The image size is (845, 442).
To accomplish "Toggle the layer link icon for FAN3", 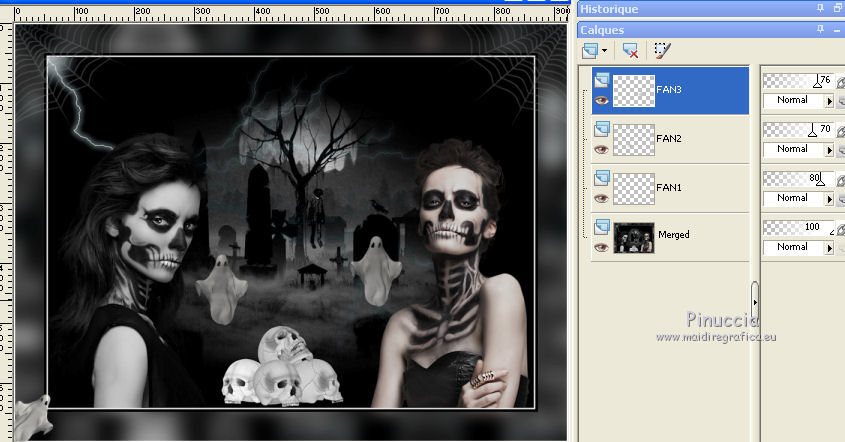I will (841, 83).
